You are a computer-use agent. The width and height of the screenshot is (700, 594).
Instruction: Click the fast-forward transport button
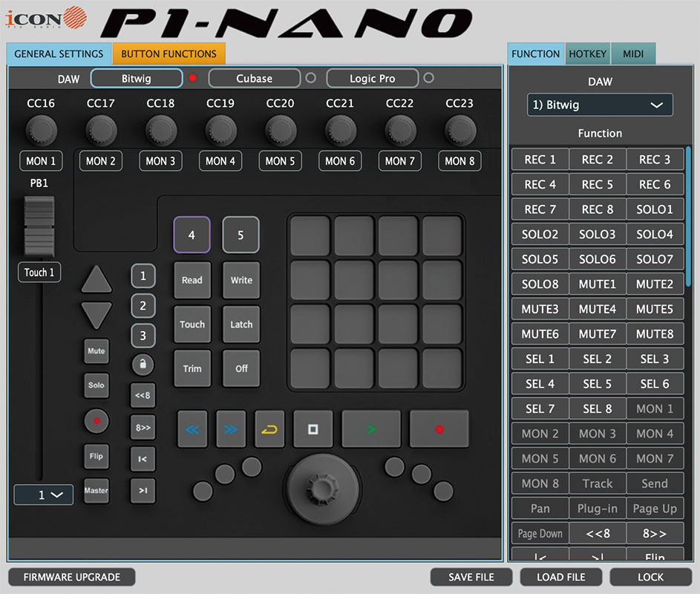pyautogui.click(x=231, y=429)
